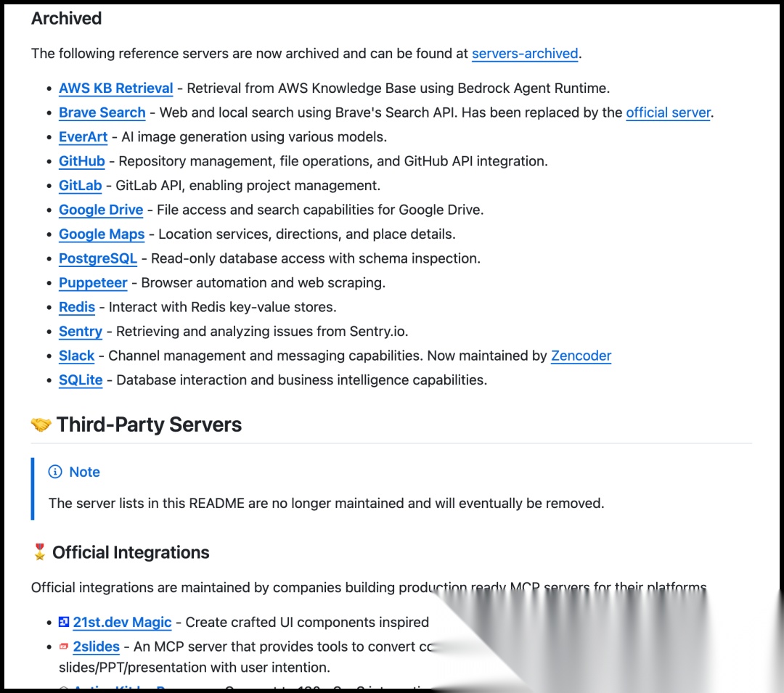This screenshot has width=784, height=693.
Task: Click the 21st.dev Magic logo icon
Action: click(x=64, y=622)
